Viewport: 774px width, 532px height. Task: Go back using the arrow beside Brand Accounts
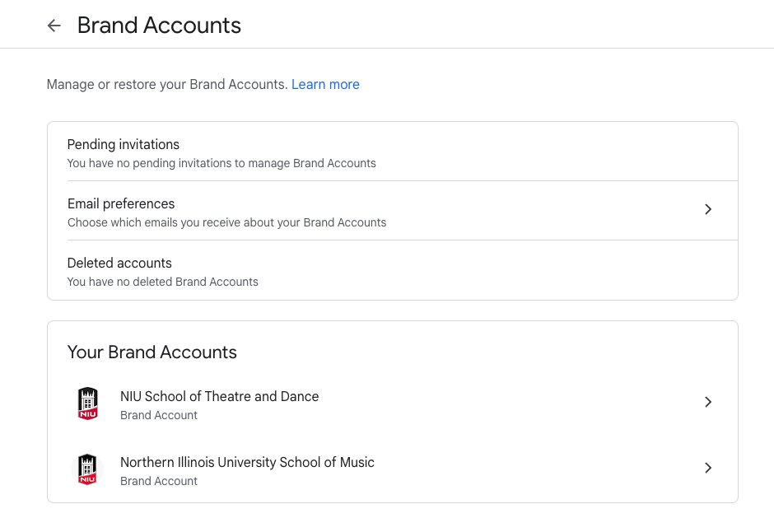tap(54, 26)
